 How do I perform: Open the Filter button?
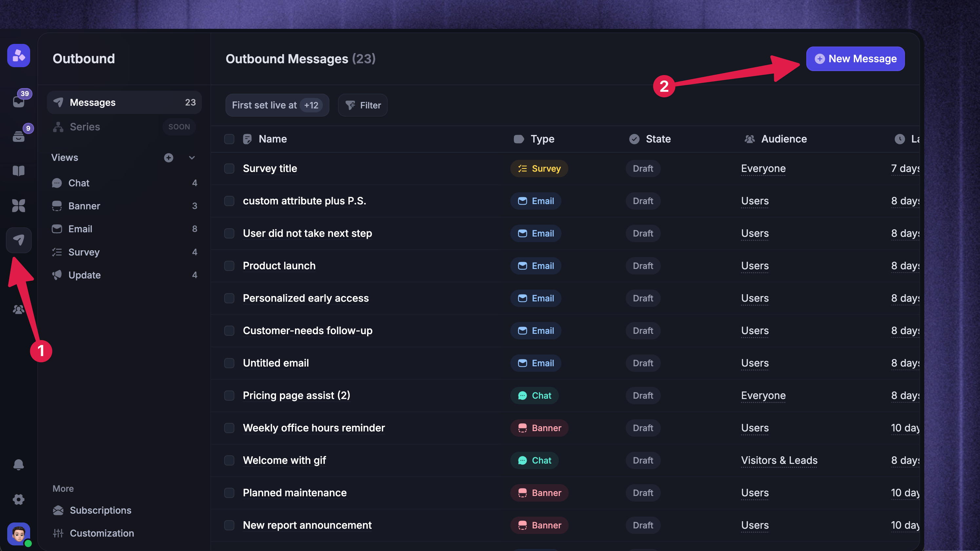click(363, 105)
